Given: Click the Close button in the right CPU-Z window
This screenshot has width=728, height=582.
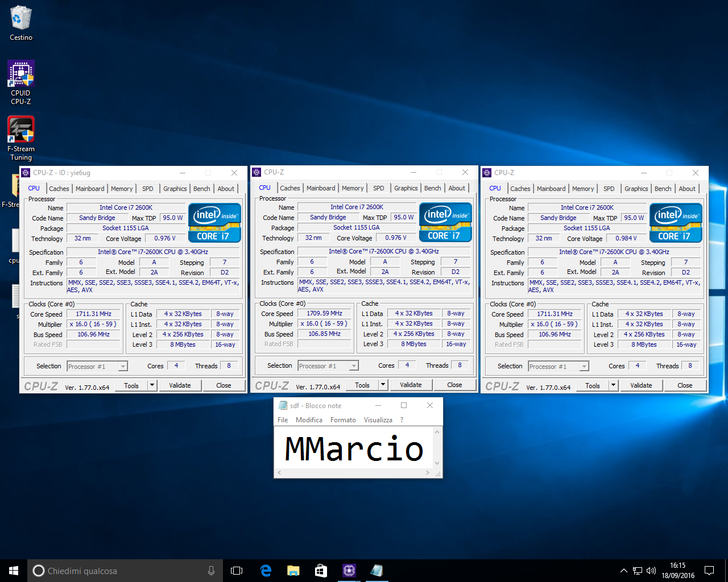Looking at the screenshot, I should (x=685, y=385).
